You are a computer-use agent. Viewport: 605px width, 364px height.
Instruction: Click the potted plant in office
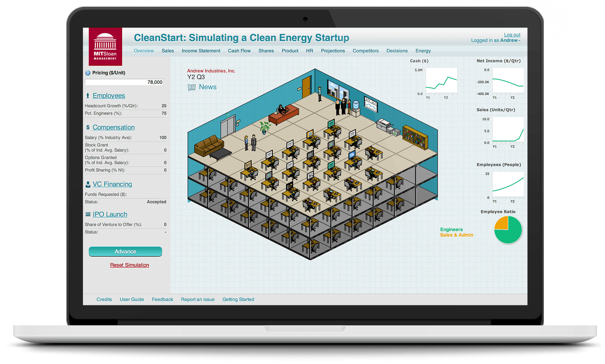pyautogui.click(x=265, y=128)
